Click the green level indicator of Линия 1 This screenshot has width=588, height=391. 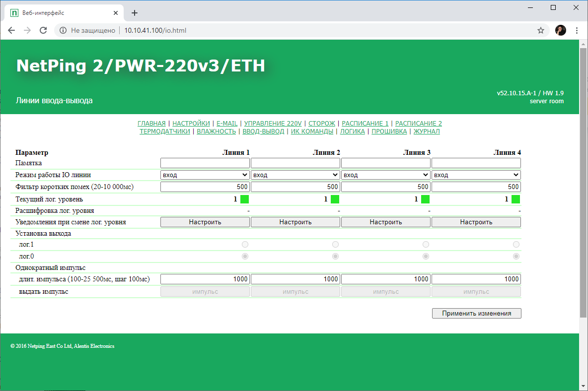244,199
